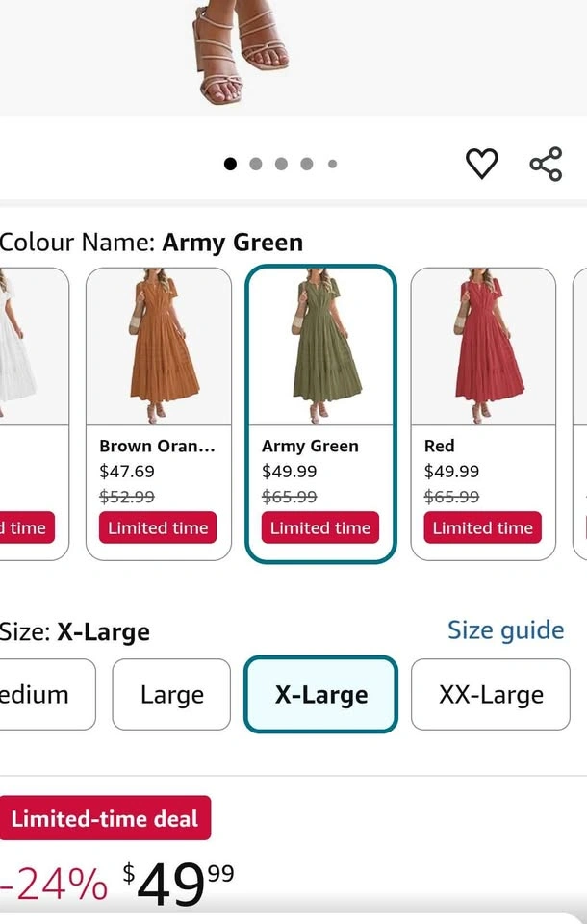This screenshot has width=587, height=924.
Task: Select the white dress swatch
Action: pos(35,414)
